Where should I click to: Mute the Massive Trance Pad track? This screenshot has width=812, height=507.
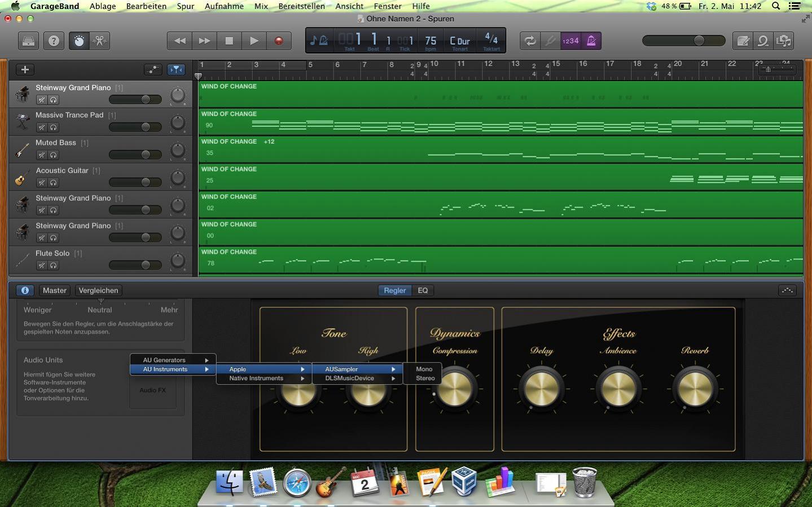(41, 127)
